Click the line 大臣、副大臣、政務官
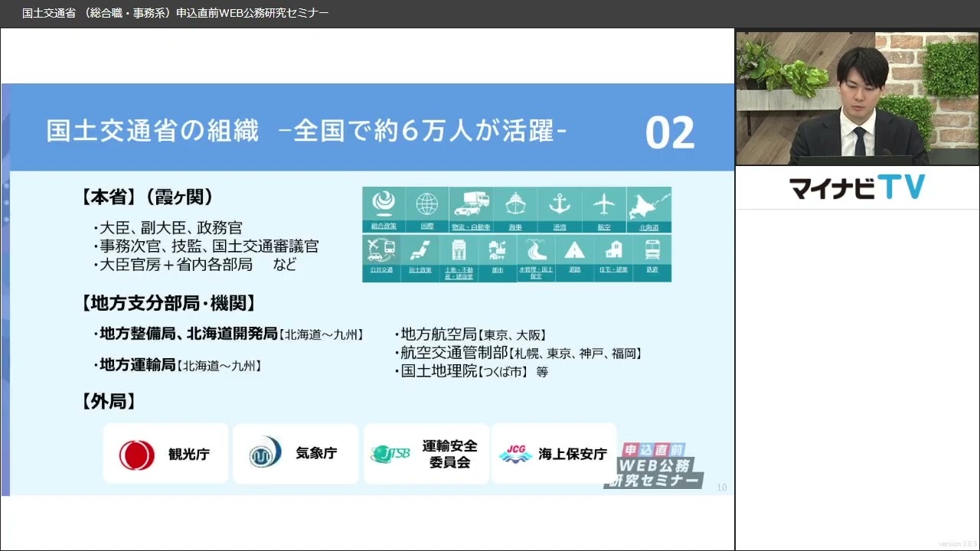The image size is (980, 551). click(x=168, y=228)
